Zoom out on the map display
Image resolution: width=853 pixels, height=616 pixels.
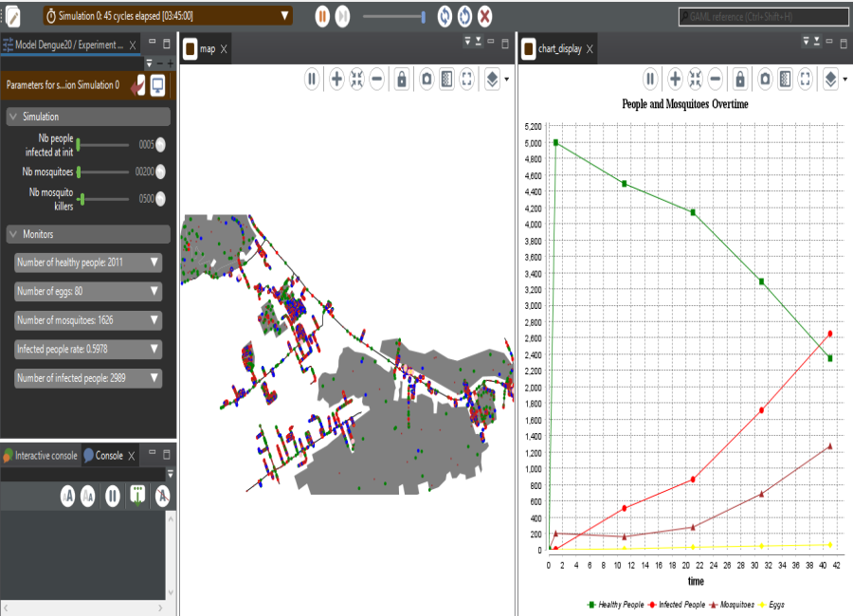[377, 80]
